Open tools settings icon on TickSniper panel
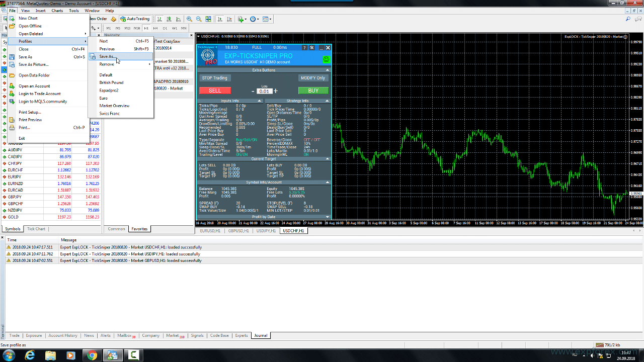The image size is (644, 362). tap(312, 47)
